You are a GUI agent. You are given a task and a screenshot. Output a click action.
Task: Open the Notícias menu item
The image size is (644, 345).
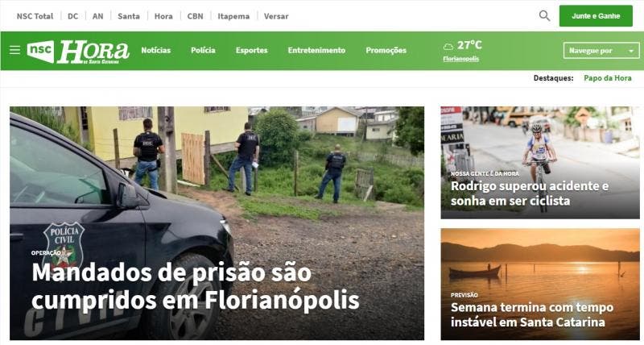point(155,50)
